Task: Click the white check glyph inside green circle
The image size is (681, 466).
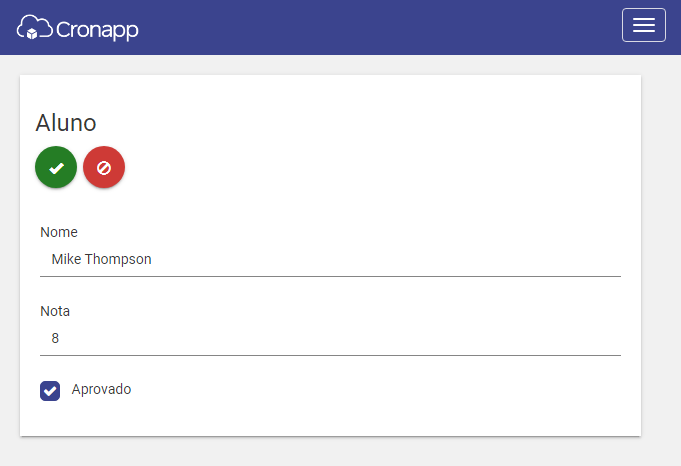Action: coord(56,168)
